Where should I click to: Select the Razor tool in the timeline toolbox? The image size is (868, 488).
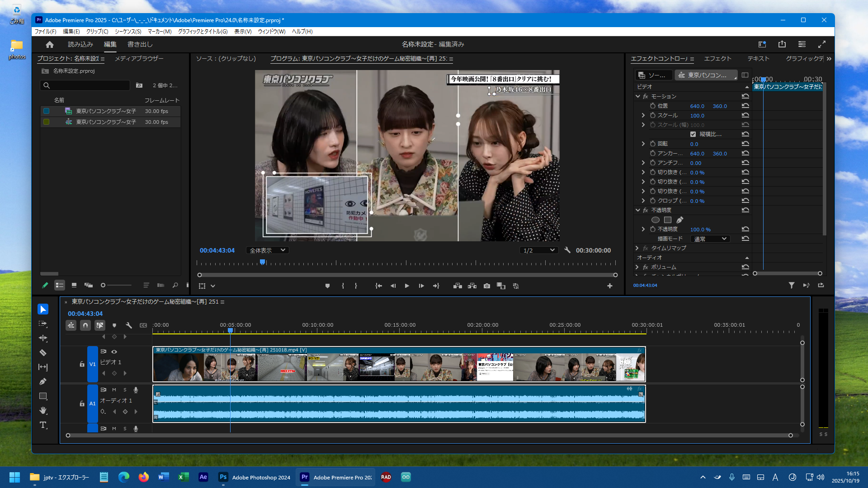[43, 352]
